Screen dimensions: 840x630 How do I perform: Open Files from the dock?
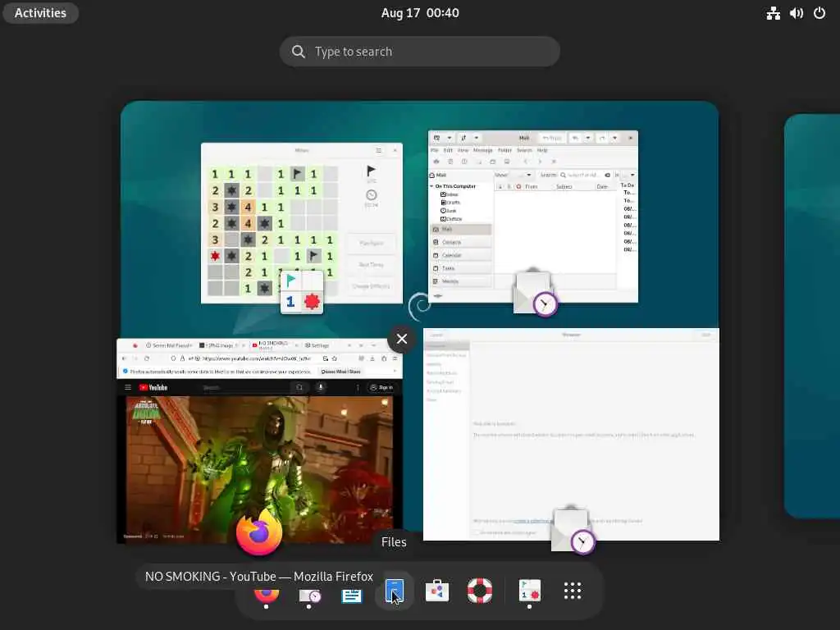pos(395,591)
